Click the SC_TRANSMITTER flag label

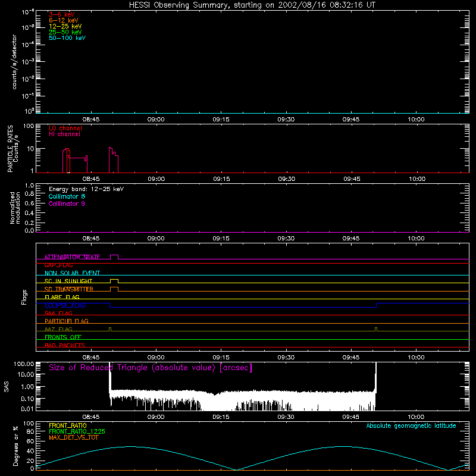[x=69, y=289]
